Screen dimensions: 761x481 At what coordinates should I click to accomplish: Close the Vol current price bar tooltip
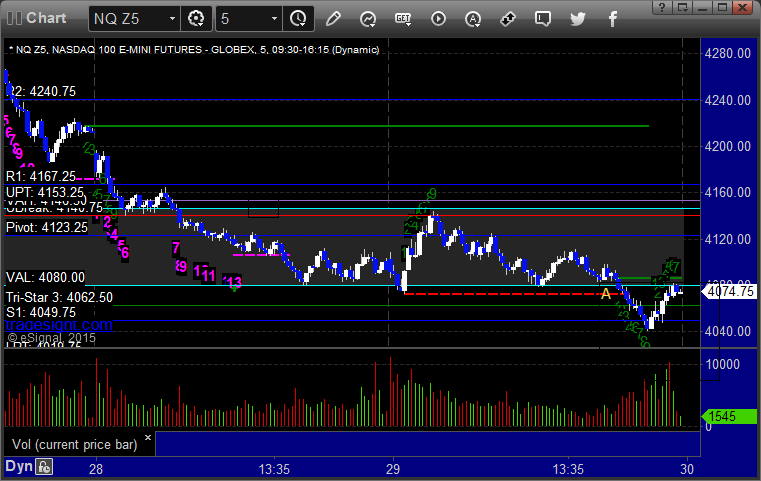point(148,438)
